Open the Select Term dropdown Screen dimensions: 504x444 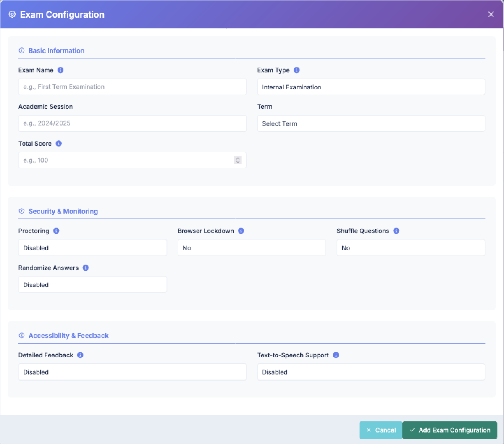point(371,123)
